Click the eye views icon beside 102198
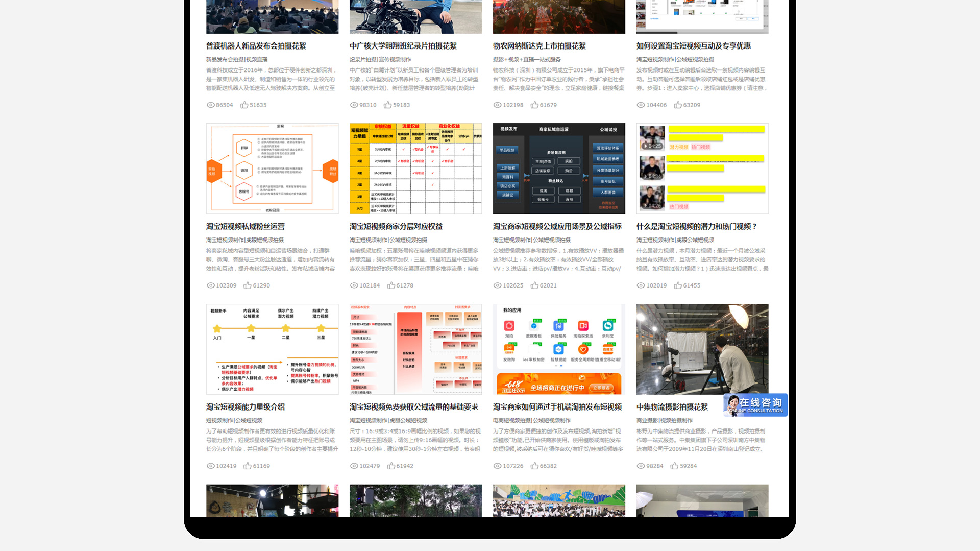Viewport: 980px width, 551px height. (497, 105)
